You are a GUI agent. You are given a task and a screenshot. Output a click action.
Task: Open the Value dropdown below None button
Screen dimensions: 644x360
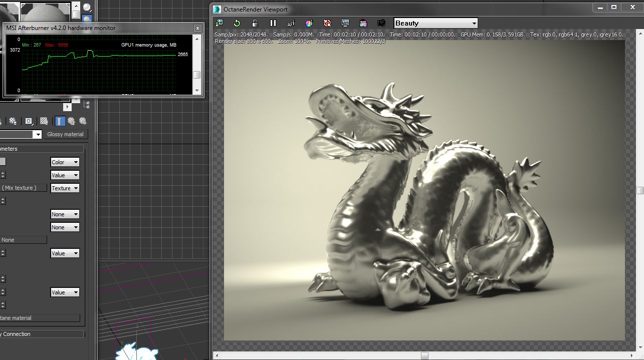coord(65,253)
